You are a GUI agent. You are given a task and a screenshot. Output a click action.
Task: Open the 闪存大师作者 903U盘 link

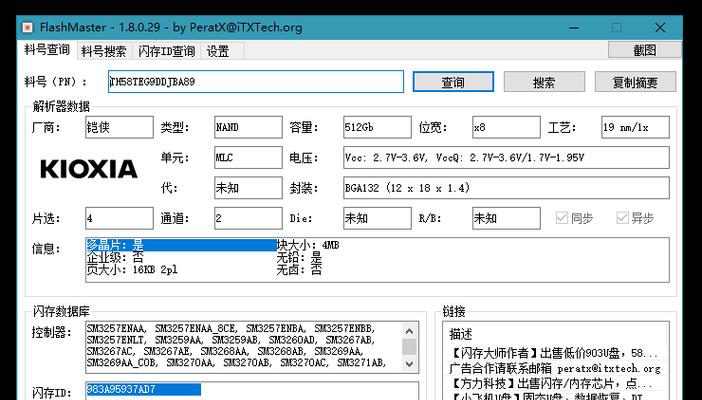553,353
